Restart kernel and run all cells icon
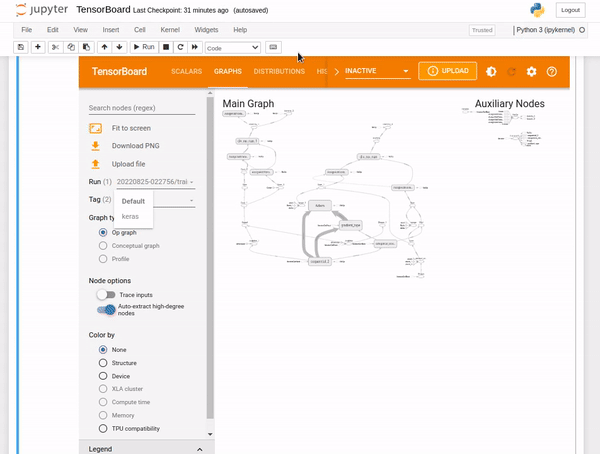The width and height of the screenshot is (600, 454). [x=195, y=47]
